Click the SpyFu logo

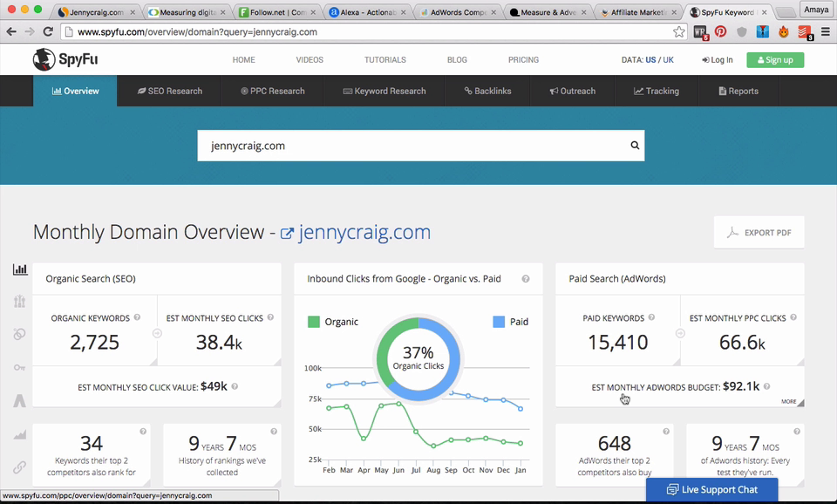tap(65, 59)
